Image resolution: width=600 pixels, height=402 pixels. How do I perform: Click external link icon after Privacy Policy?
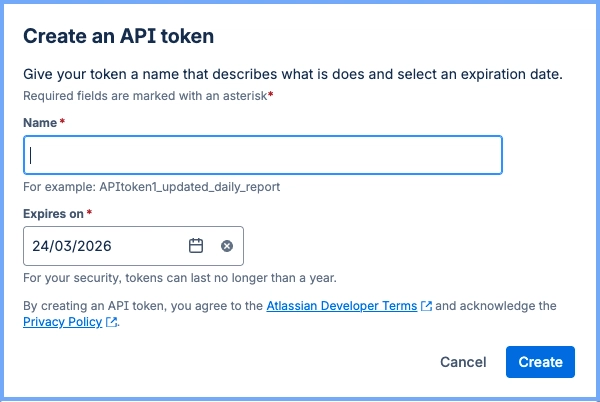[112, 322]
